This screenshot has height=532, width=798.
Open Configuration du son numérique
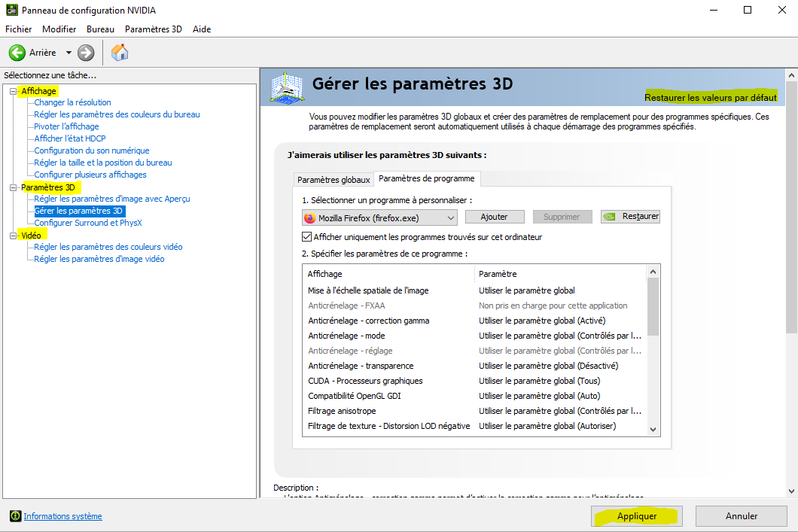coord(92,150)
